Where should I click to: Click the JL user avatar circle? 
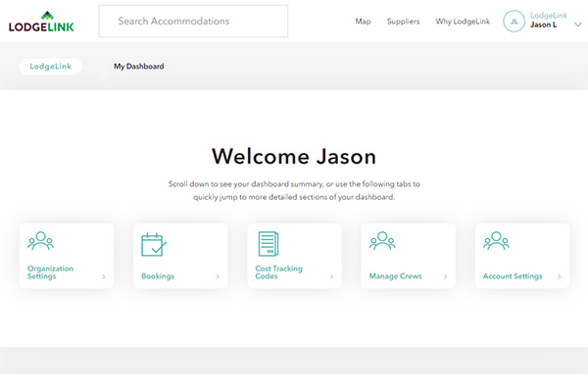click(514, 21)
